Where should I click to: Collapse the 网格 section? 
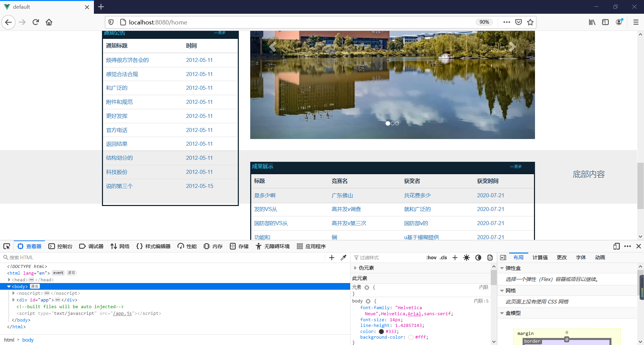point(502,291)
